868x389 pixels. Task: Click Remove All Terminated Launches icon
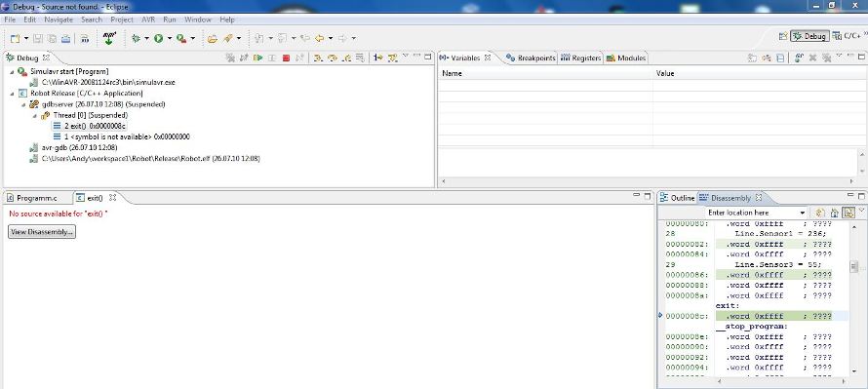(230, 58)
